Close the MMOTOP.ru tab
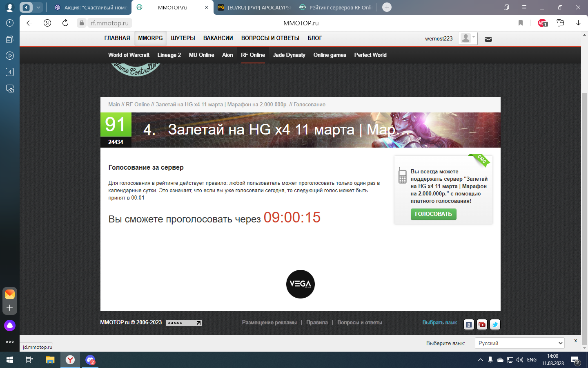Screen dimensions: 588x368 point(207,7)
